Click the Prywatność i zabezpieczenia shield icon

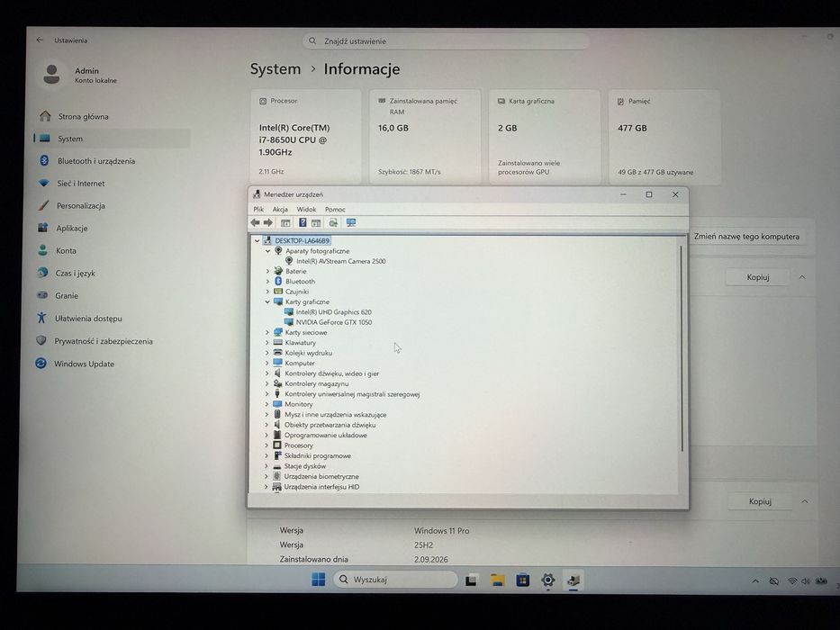[x=41, y=341]
